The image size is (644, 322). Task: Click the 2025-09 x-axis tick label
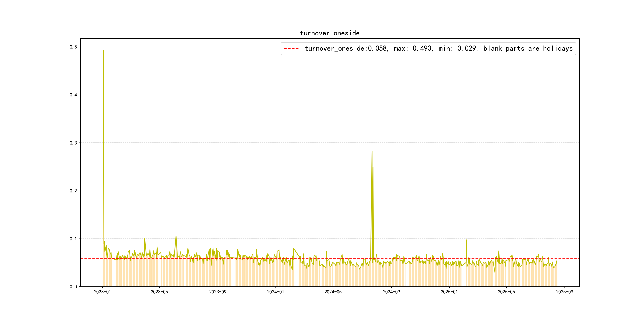(564, 292)
